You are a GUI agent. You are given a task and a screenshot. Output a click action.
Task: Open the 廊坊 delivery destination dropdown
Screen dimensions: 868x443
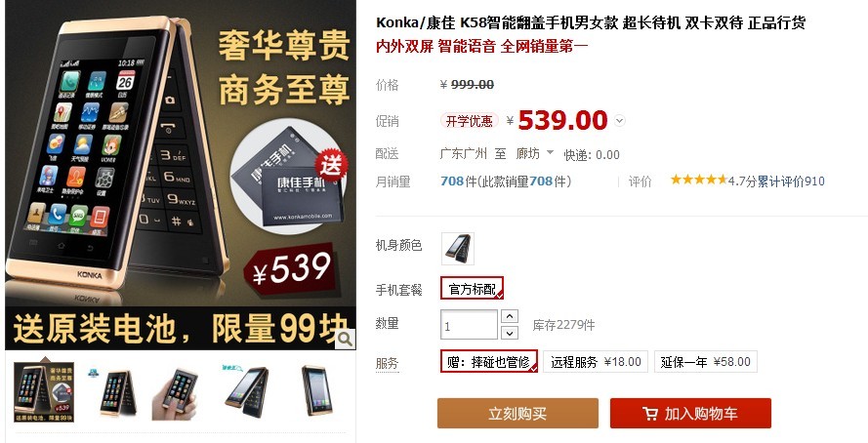(535, 154)
